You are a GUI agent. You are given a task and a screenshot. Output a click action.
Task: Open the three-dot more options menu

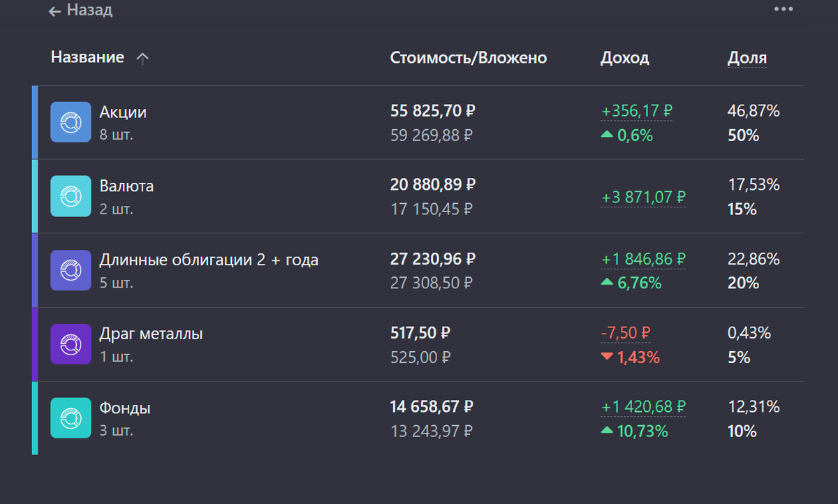tap(784, 9)
